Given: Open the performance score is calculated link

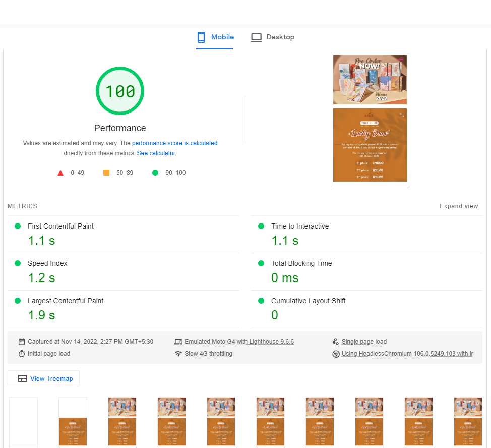Looking at the screenshot, I should [174, 143].
